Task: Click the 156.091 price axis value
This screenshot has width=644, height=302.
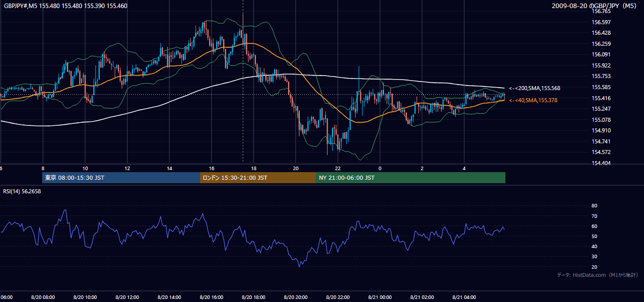Action: coord(601,54)
